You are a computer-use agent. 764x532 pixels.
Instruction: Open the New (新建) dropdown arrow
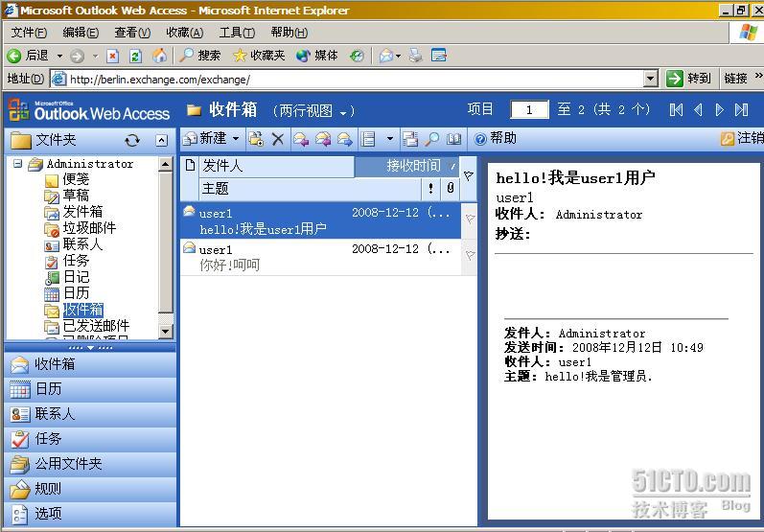(236, 139)
